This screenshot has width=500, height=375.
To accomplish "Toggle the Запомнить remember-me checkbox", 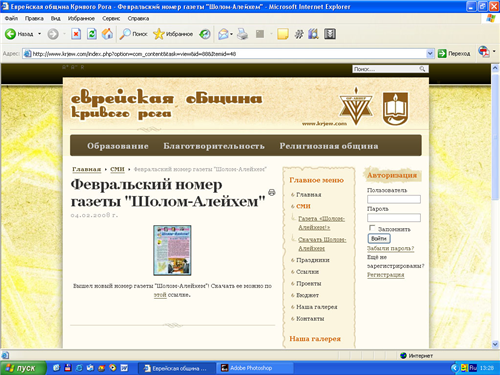I will coord(372,228).
